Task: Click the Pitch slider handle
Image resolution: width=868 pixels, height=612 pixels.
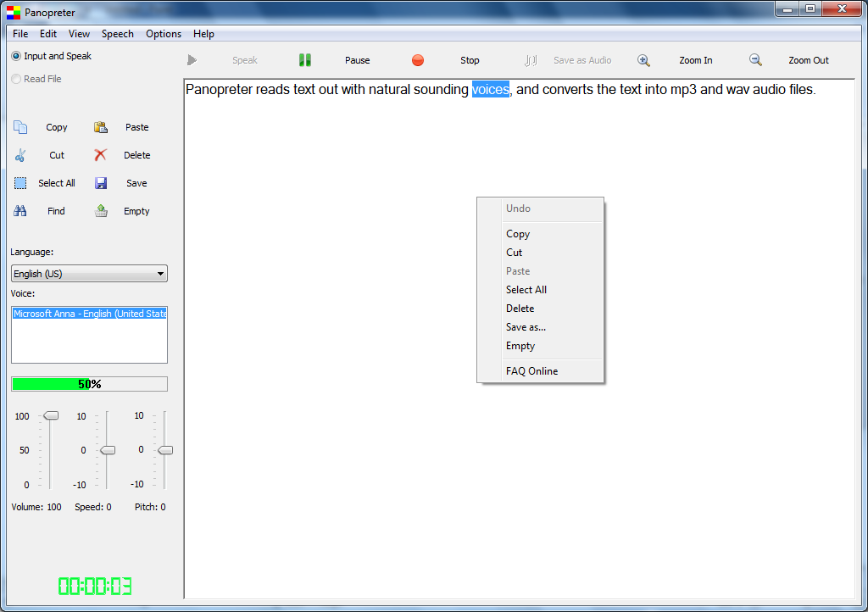Action: pyautogui.click(x=165, y=450)
